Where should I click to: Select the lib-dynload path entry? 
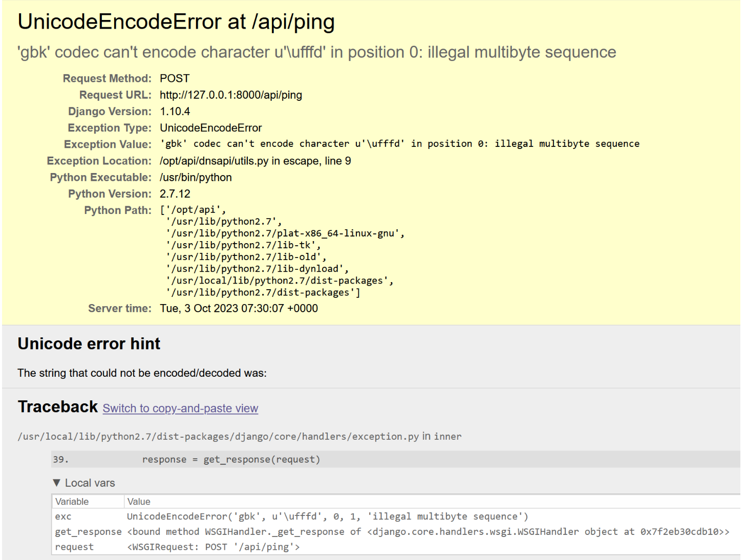[x=257, y=269]
